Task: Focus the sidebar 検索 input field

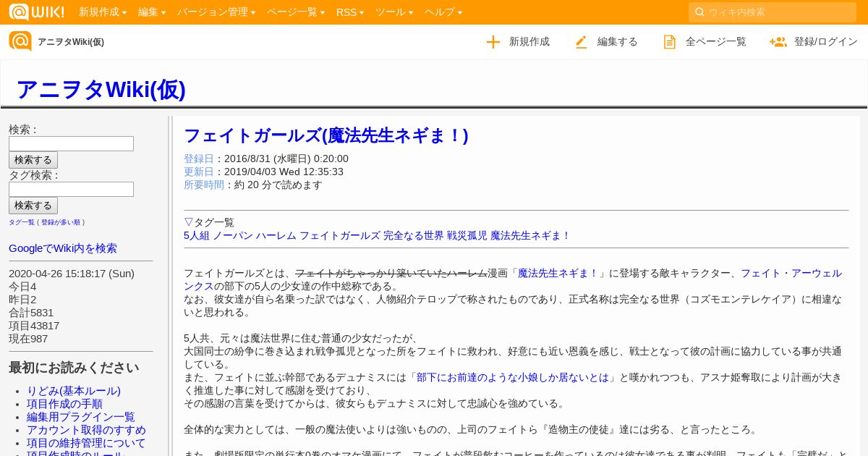Action: click(x=71, y=143)
